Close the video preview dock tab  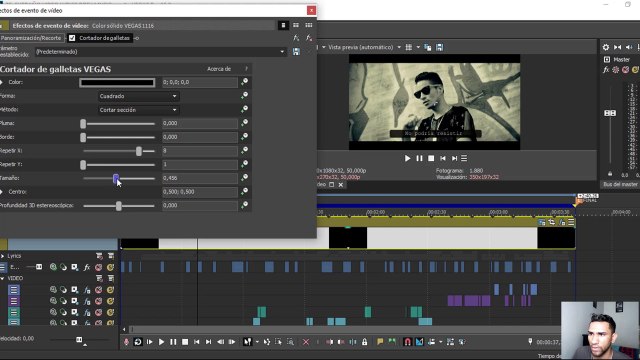[x=341, y=185]
